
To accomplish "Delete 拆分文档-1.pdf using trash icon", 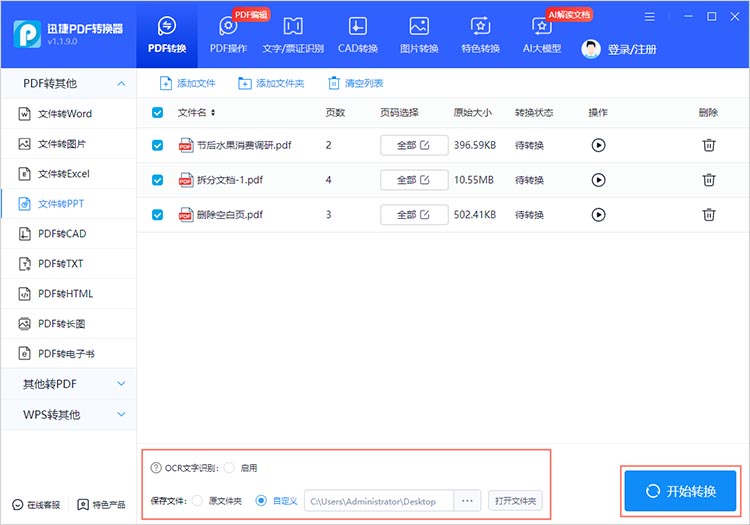I will pos(708,180).
